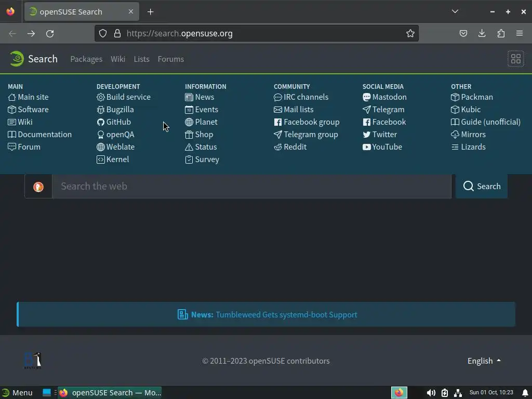Open the Lizards link
The width and height of the screenshot is (532, 399).
click(x=468, y=147)
